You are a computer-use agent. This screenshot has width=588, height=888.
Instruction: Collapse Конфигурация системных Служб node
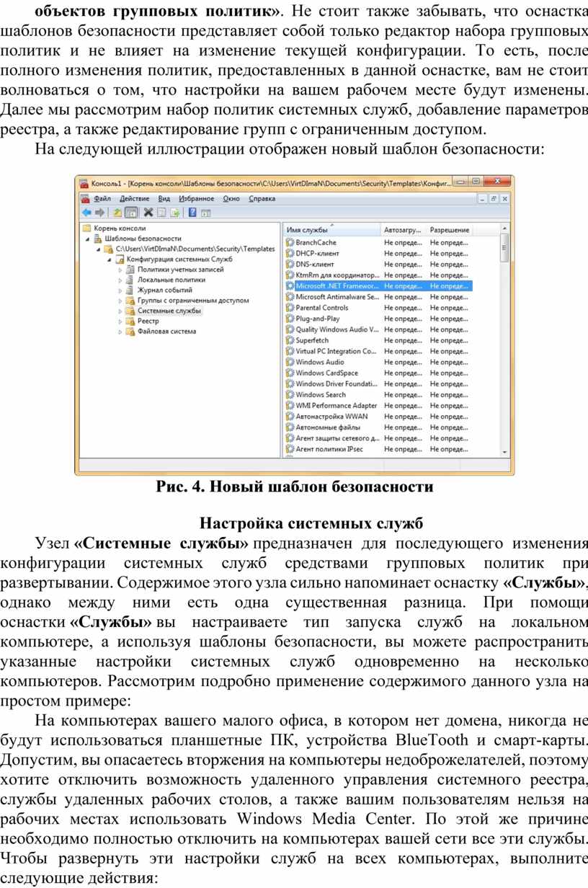tap(109, 259)
